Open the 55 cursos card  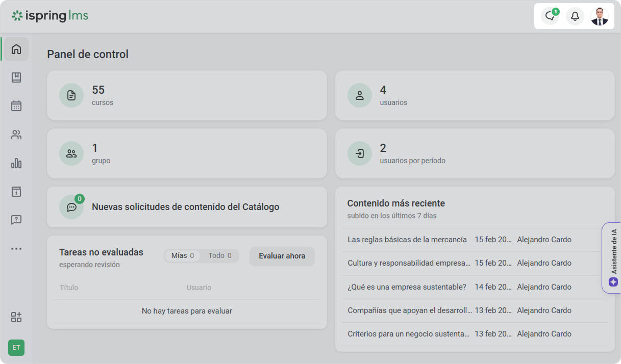(187, 95)
